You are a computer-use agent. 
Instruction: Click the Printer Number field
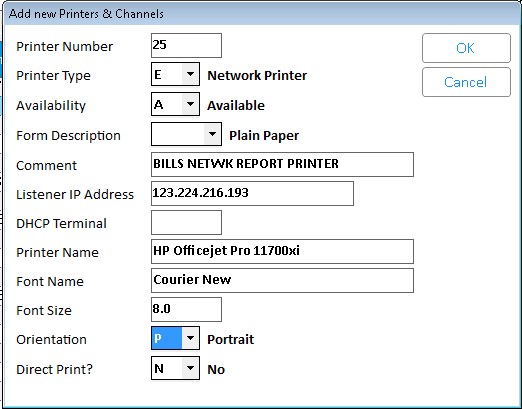click(x=186, y=45)
